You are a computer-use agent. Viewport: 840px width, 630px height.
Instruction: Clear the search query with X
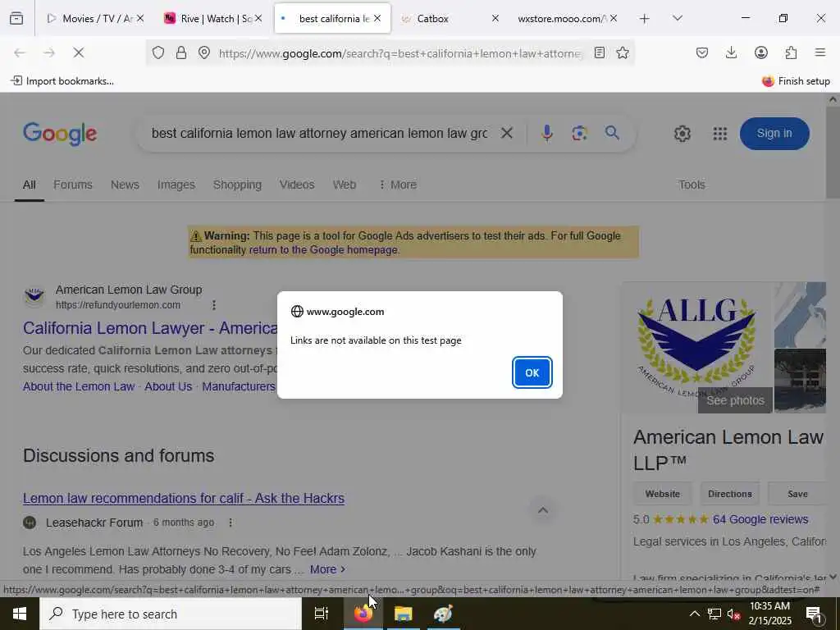(x=506, y=133)
